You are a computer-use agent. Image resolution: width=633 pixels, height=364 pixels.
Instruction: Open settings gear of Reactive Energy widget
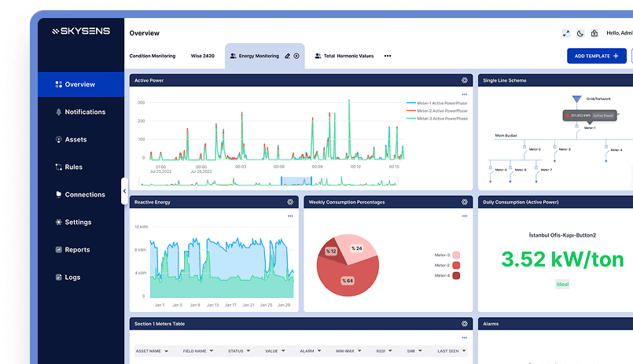tap(290, 202)
